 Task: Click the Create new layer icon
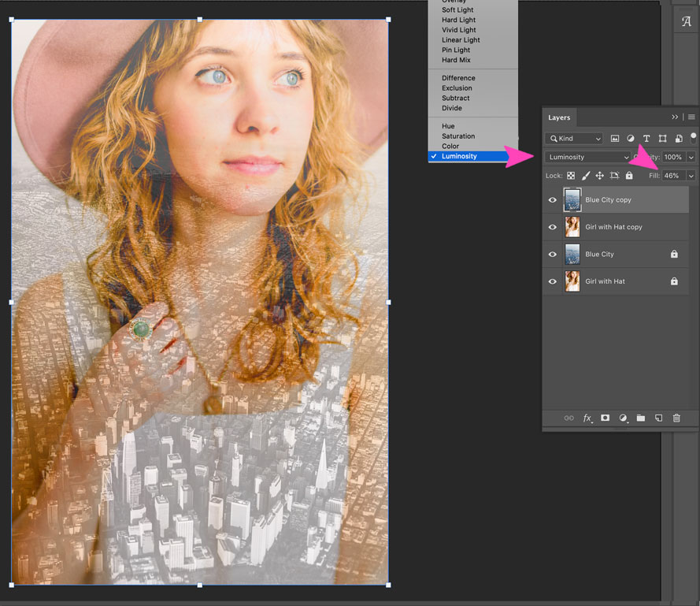(x=659, y=418)
